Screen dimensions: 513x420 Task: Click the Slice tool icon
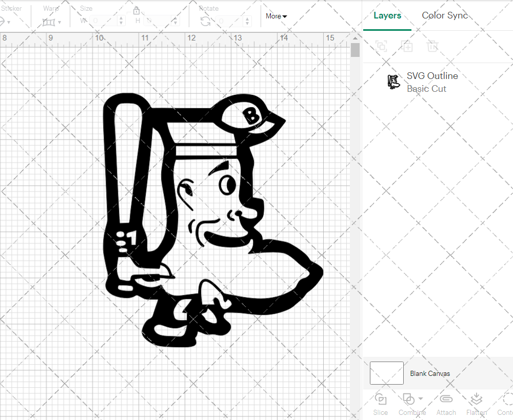(381, 399)
